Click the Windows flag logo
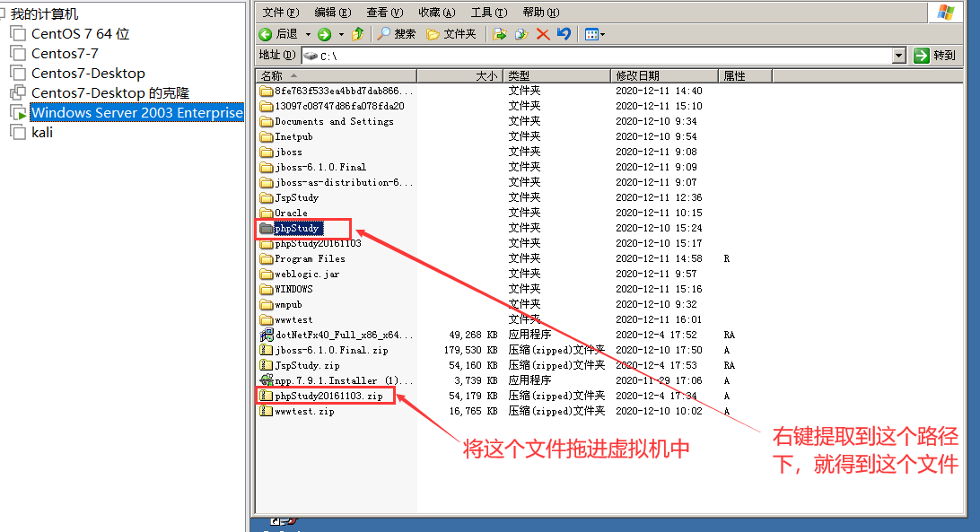The width and height of the screenshot is (980, 532). pos(945,13)
